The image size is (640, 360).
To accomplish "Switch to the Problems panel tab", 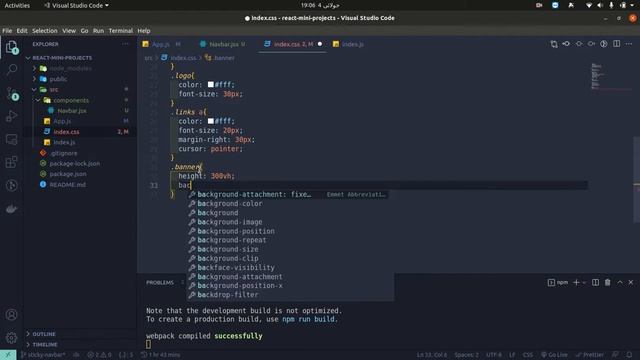I will click(160, 282).
